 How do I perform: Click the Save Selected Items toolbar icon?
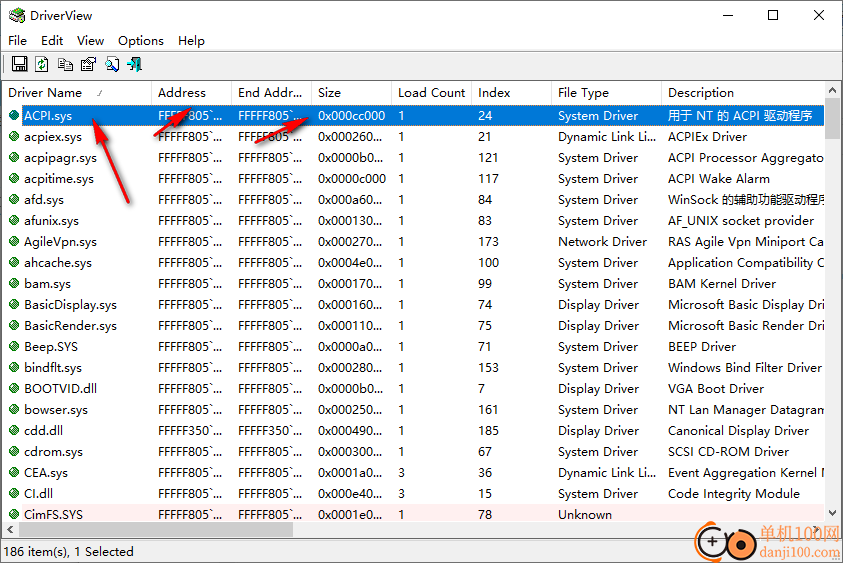20,64
